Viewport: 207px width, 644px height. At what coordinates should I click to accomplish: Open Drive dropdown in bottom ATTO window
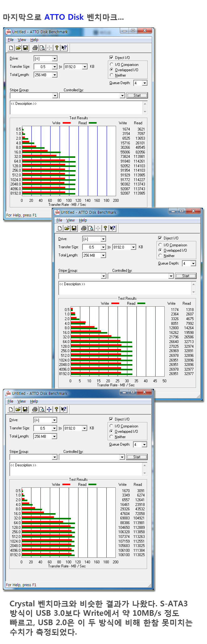(55, 420)
